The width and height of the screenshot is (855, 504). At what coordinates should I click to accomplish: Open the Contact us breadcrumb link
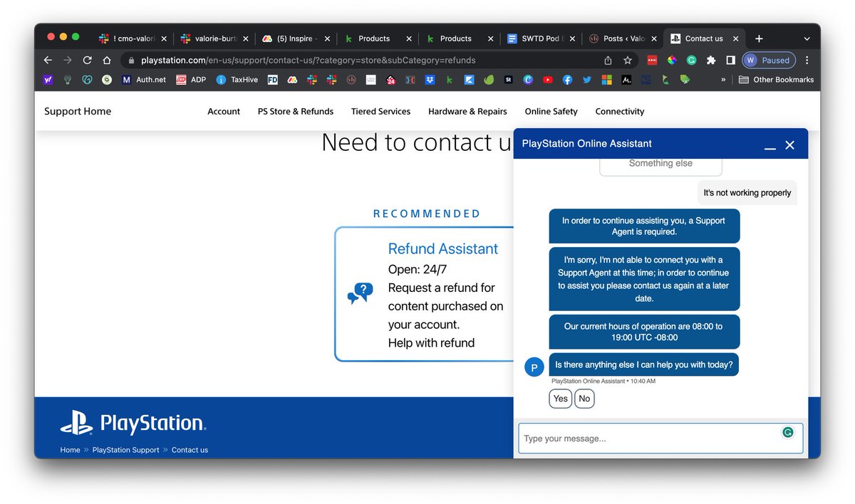click(190, 450)
